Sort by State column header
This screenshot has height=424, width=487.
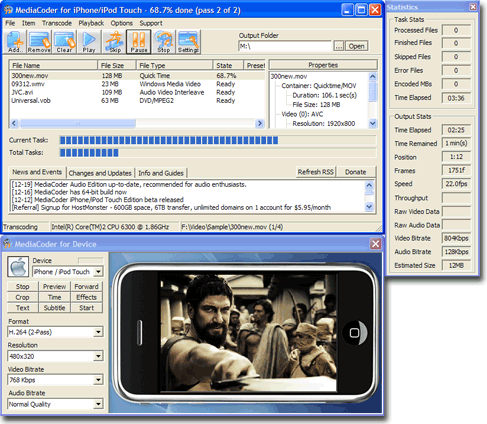pos(228,65)
